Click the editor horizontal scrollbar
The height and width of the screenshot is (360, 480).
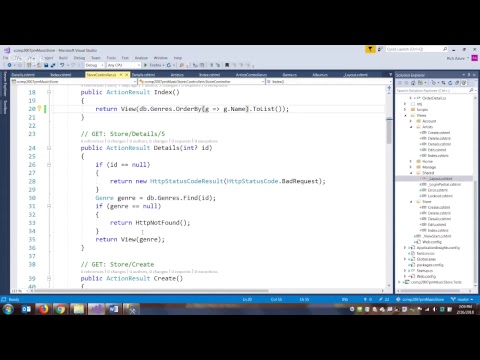click(x=152, y=291)
